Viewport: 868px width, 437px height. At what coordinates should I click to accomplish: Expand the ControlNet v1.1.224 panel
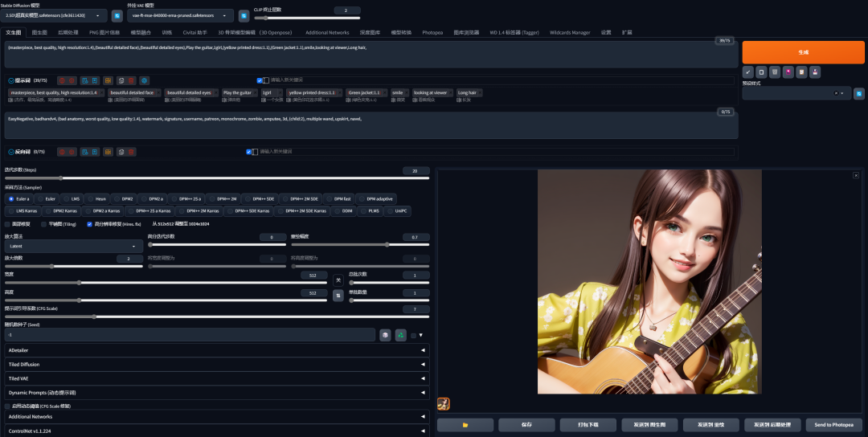coord(217,431)
